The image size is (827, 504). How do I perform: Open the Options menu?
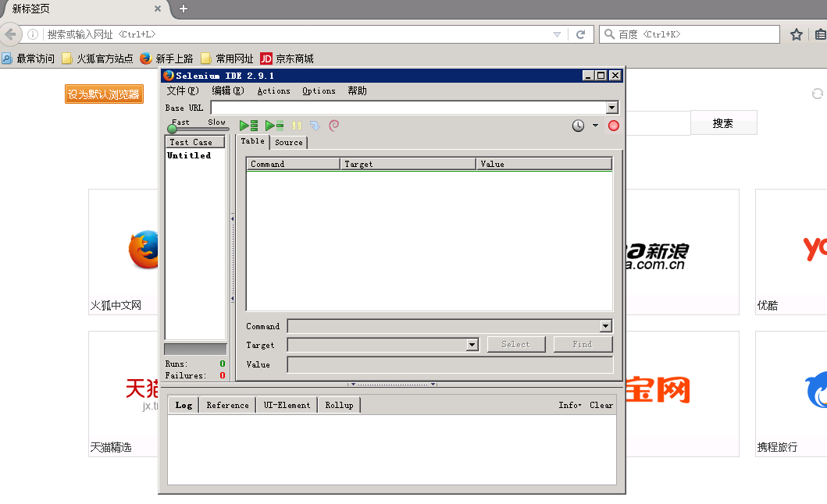point(319,91)
